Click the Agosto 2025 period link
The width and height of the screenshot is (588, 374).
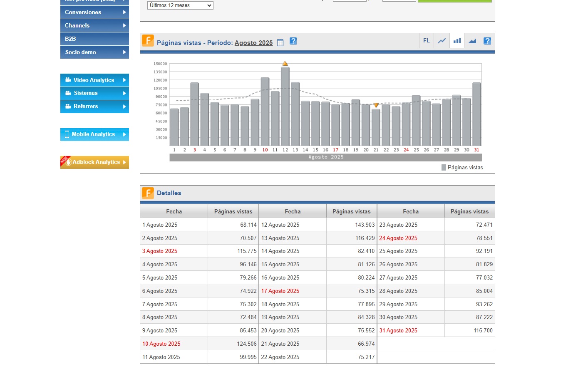click(253, 43)
